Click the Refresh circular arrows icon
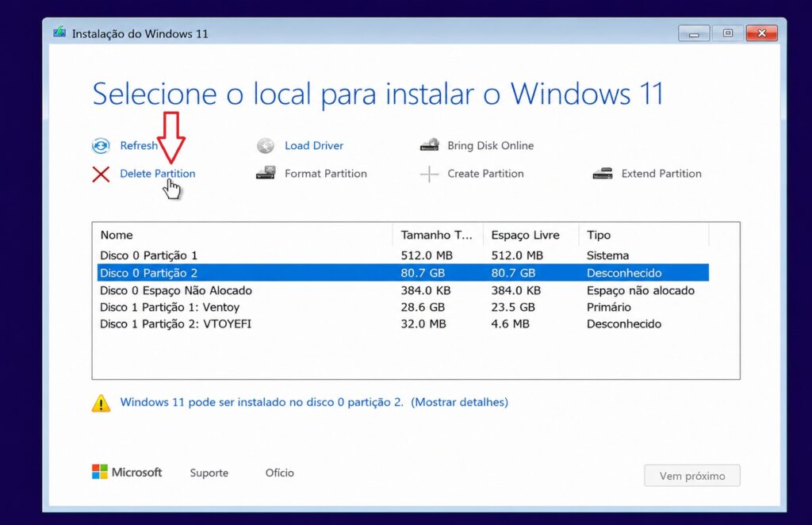The height and width of the screenshot is (525, 812). pyautogui.click(x=101, y=146)
